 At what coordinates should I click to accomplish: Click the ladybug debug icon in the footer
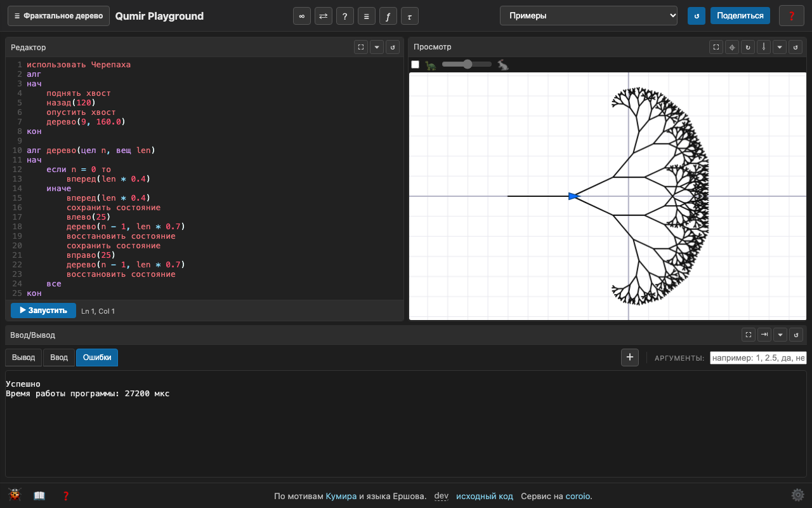15,495
